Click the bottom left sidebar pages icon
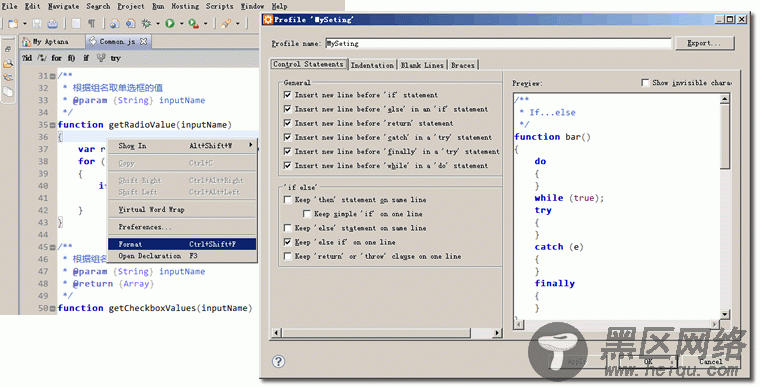This screenshot has width=760, height=387. click(x=8, y=91)
